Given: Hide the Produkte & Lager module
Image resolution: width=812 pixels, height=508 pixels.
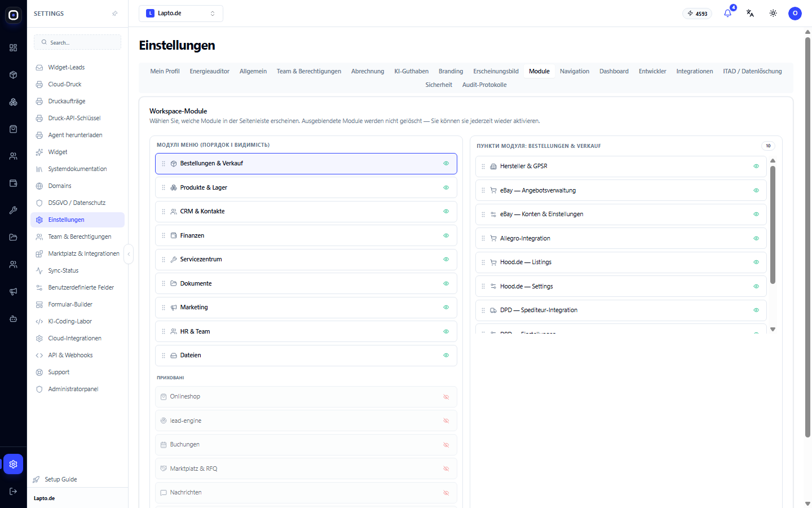Looking at the screenshot, I should point(446,187).
